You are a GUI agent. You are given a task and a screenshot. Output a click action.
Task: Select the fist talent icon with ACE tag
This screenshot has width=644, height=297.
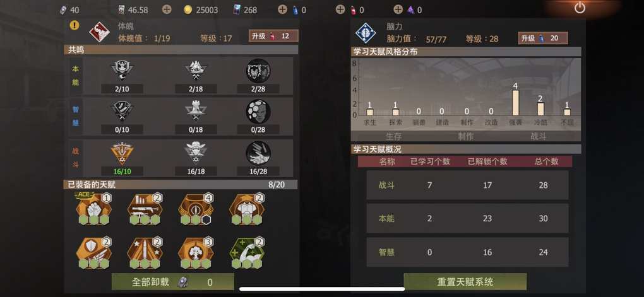point(94,209)
